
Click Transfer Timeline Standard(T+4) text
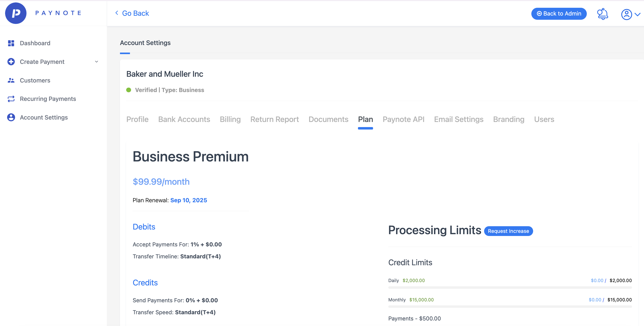coord(177,257)
